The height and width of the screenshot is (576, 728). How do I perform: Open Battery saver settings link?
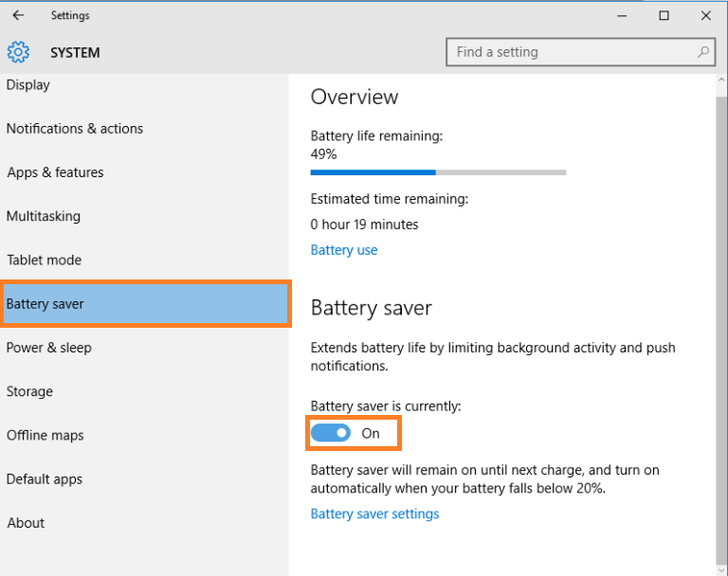(x=374, y=513)
